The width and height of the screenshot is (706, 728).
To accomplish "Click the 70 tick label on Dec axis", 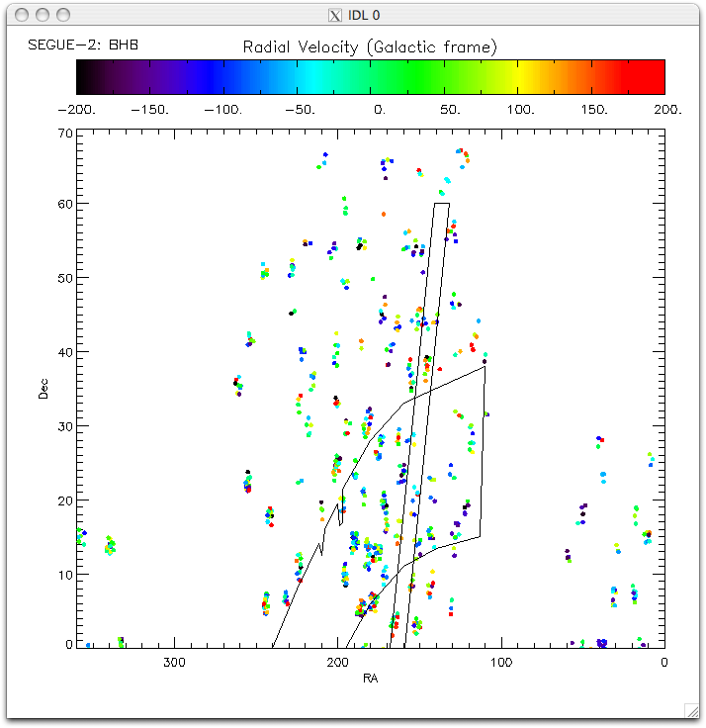I will [x=66, y=132].
